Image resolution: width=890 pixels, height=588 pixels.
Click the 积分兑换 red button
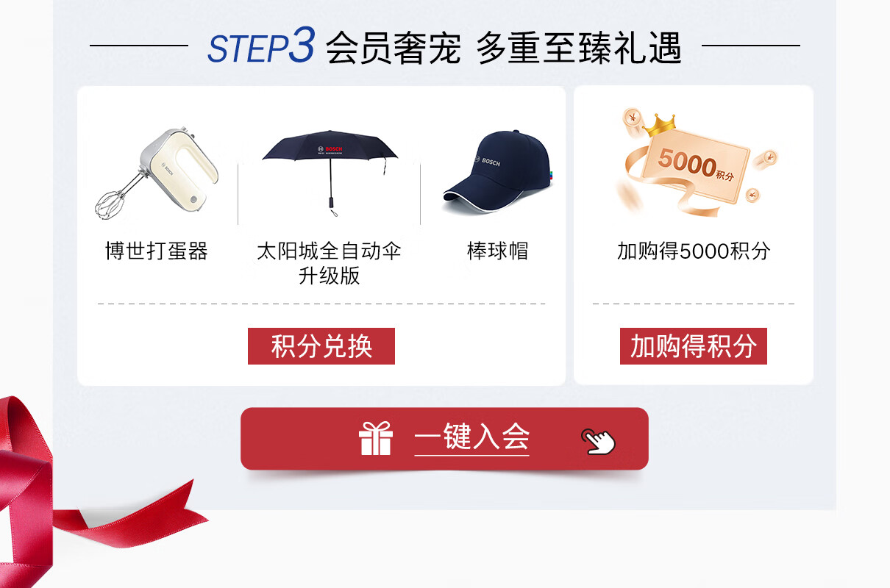click(x=321, y=346)
